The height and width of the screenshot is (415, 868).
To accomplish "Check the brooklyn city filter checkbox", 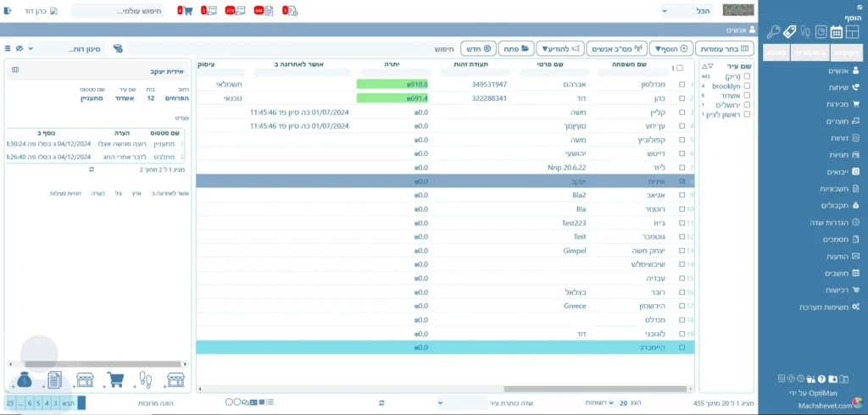I will pyautogui.click(x=747, y=86).
